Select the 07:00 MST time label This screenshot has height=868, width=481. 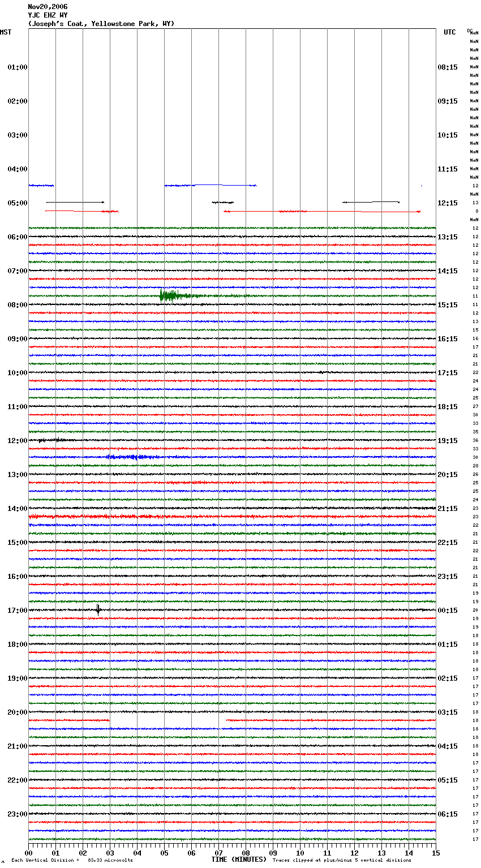pos(18,271)
